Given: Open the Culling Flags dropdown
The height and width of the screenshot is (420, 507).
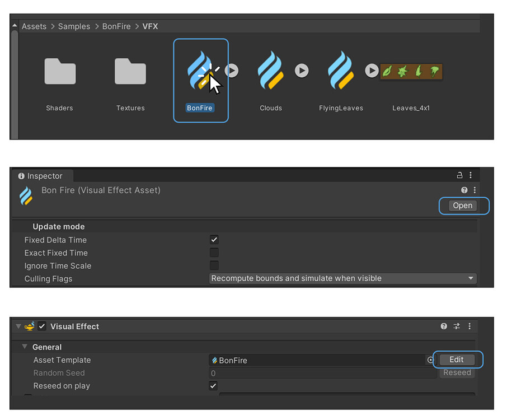Looking at the screenshot, I should tap(342, 278).
